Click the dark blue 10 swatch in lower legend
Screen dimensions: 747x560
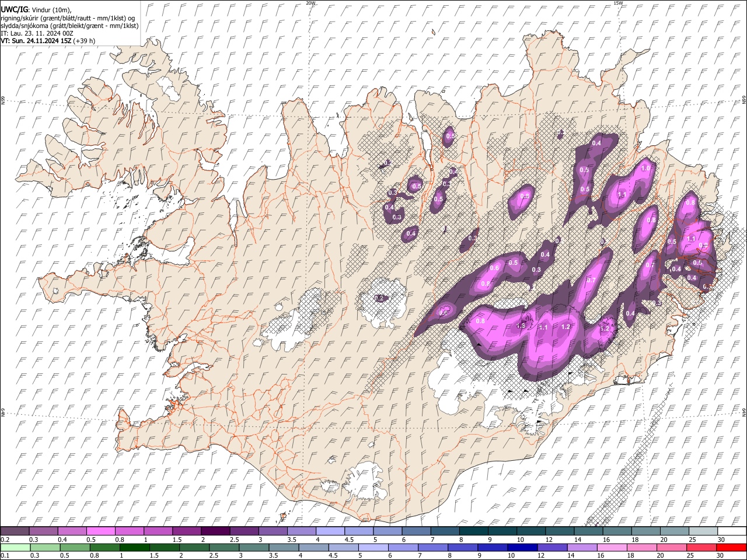[521, 547]
